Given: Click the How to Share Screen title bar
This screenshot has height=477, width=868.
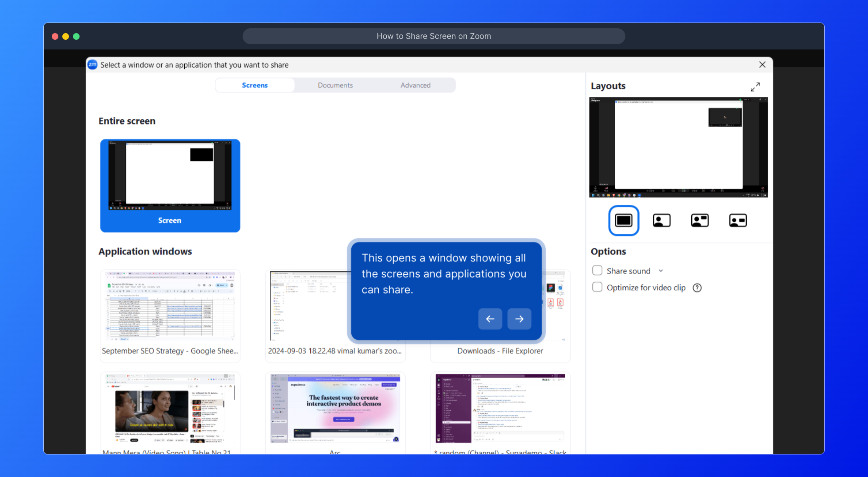Looking at the screenshot, I should coord(434,36).
